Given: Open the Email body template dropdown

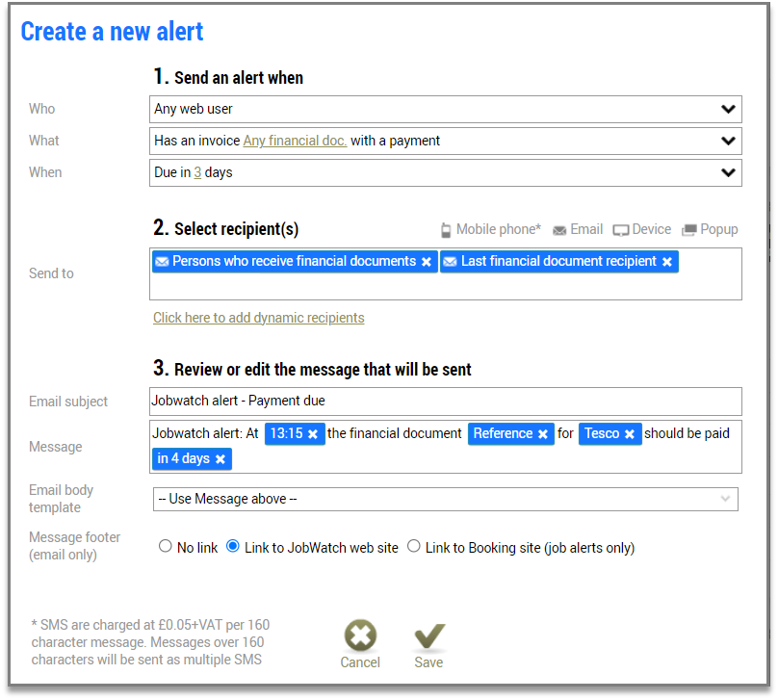Looking at the screenshot, I should click(x=446, y=499).
